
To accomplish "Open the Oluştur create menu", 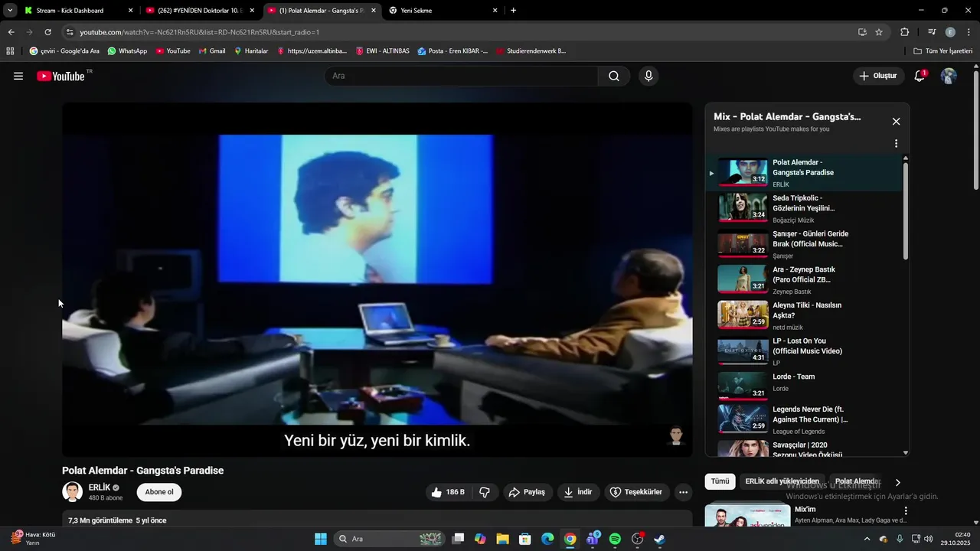I will click(877, 76).
